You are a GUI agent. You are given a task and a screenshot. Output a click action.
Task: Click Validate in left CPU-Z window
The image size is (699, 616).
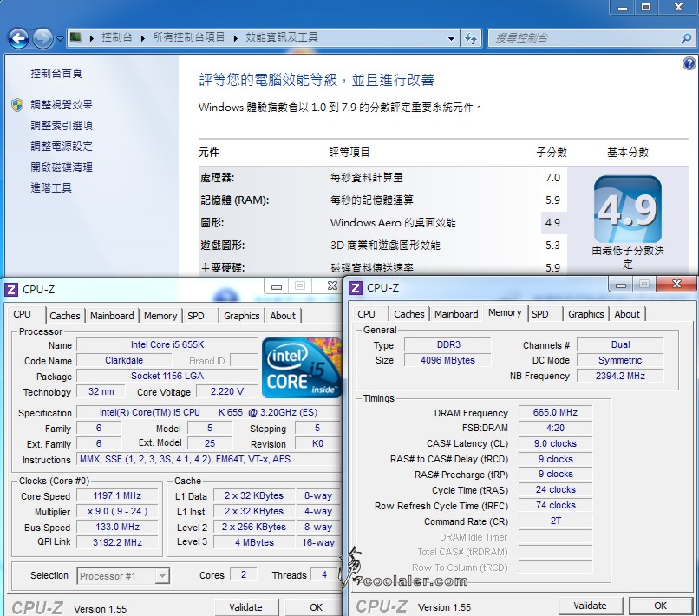coord(245,607)
